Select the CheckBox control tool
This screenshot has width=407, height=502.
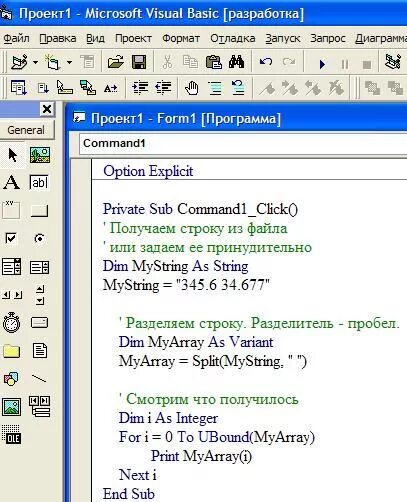point(11,238)
